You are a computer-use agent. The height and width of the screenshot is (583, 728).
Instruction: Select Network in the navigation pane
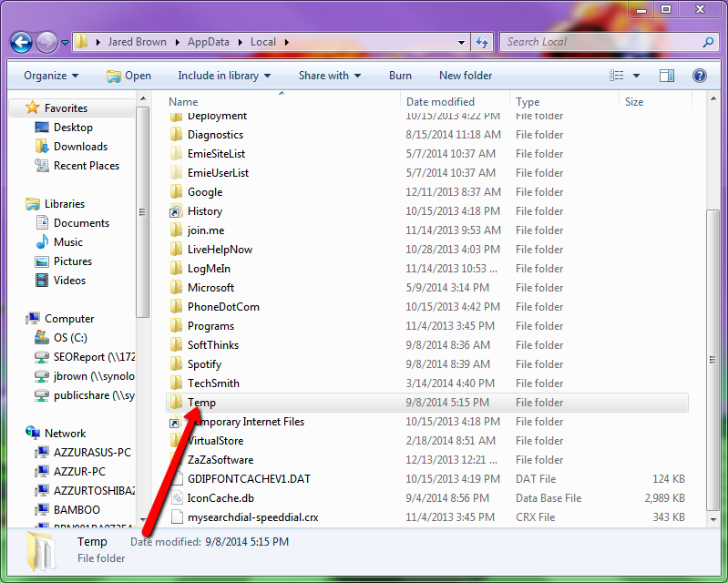[x=65, y=434]
